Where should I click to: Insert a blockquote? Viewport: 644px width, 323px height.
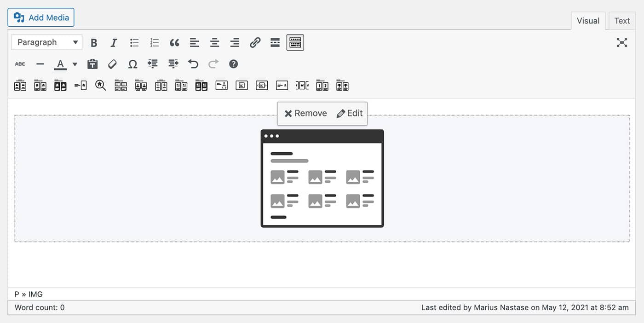point(174,43)
